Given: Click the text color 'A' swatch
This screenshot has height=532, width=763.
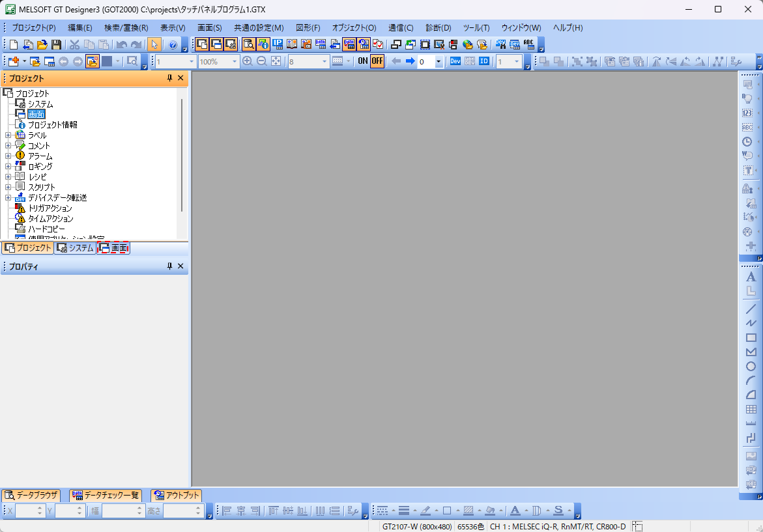Looking at the screenshot, I should point(515,511).
